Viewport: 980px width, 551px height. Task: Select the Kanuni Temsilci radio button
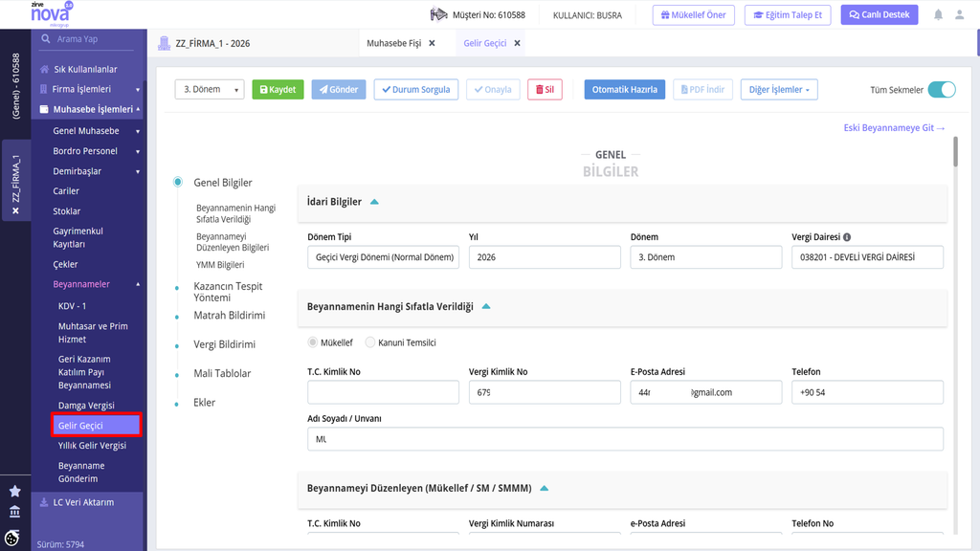370,342
